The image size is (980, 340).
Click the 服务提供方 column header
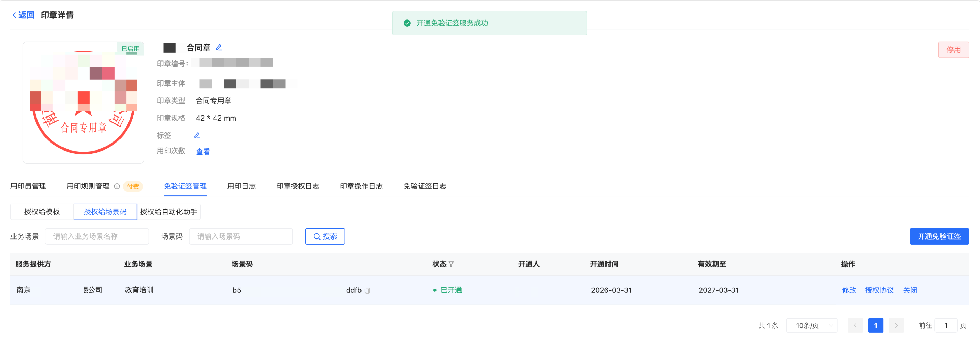click(x=33, y=264)
